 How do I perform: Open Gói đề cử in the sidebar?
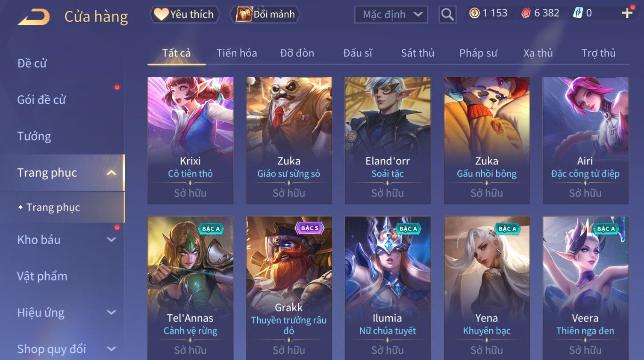click(41, 100)
